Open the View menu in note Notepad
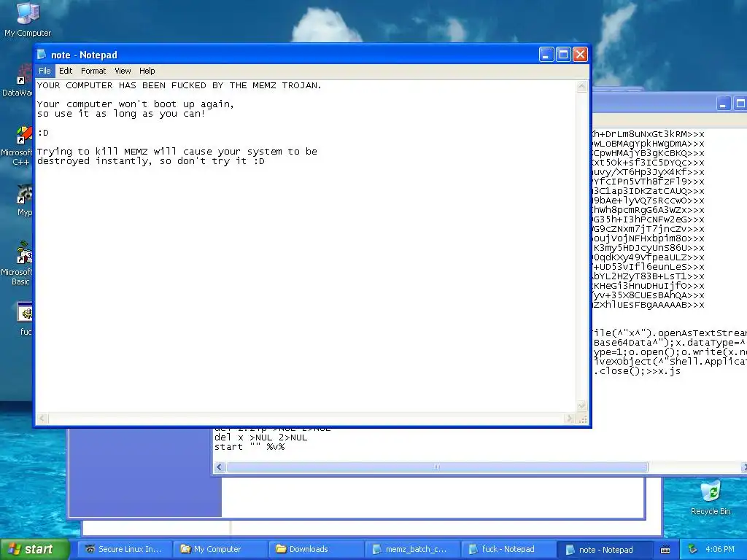This screenshot has height=560, width=747. 123,71
